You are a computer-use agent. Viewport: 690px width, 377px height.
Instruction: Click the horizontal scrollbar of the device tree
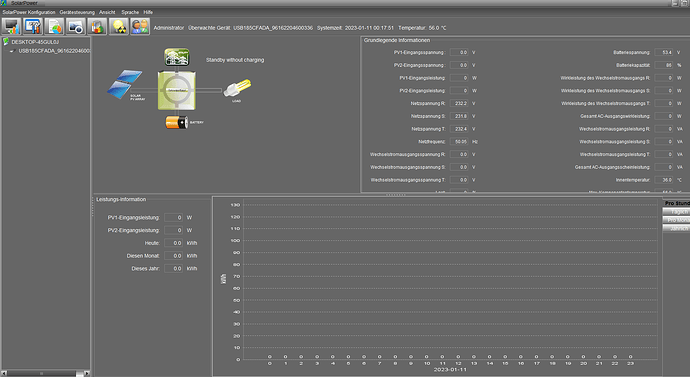click(x=45, y=373)
